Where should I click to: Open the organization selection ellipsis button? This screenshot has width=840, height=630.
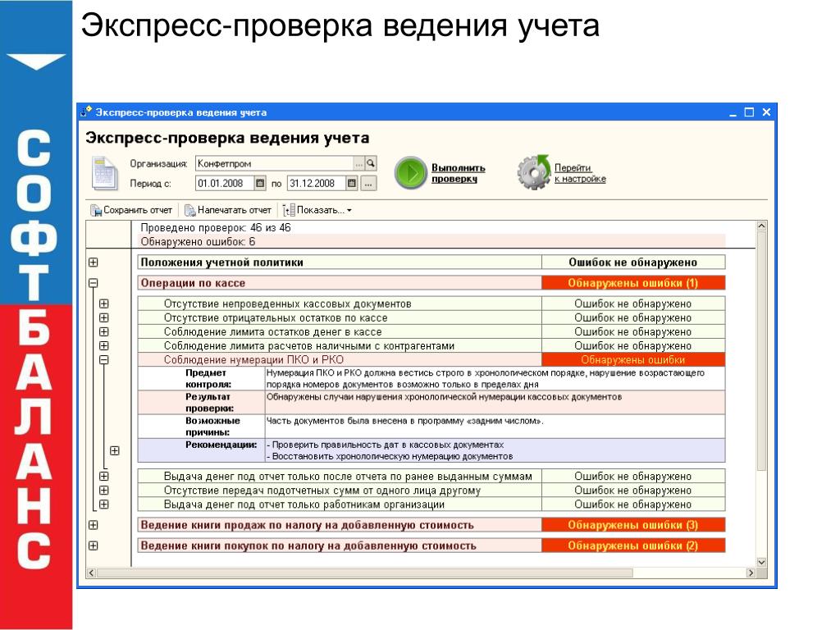pyautogui.click(x=359, y=163)
